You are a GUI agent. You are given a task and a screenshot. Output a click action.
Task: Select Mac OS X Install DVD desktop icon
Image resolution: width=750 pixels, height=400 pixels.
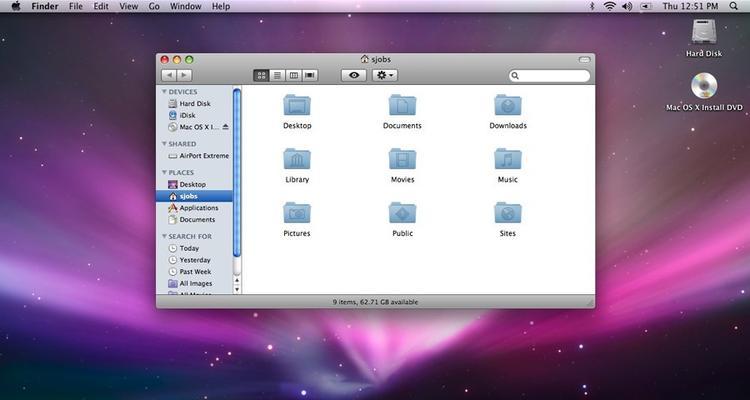[x=704, y=86]
